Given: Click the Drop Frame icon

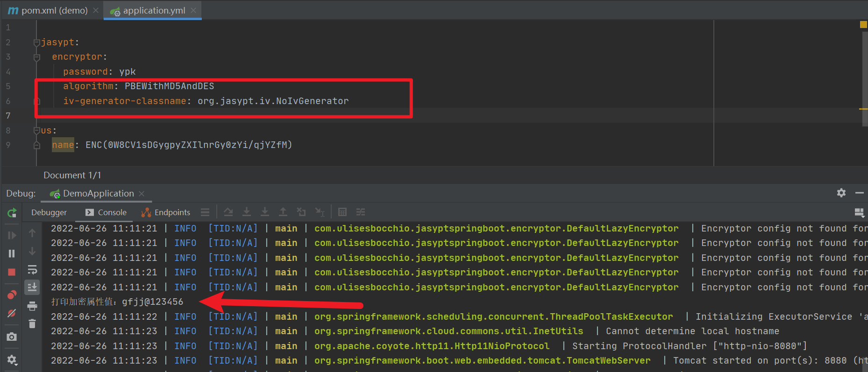Looking at the screenshot, I should (x=301, y=212).
